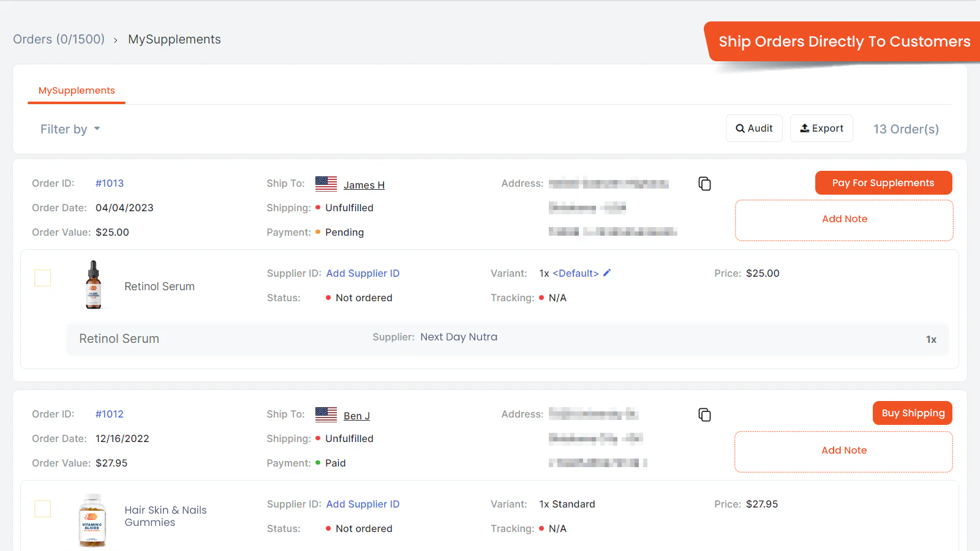Open order #1013 link
This screenshot has width=980, height=551.
pos(110,183)
